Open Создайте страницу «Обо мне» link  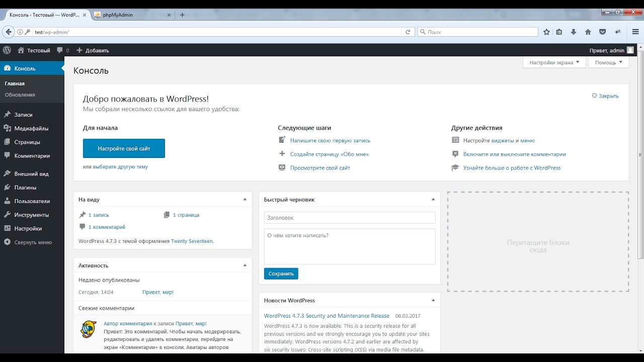pyautogui.click(x=330, y=154)
